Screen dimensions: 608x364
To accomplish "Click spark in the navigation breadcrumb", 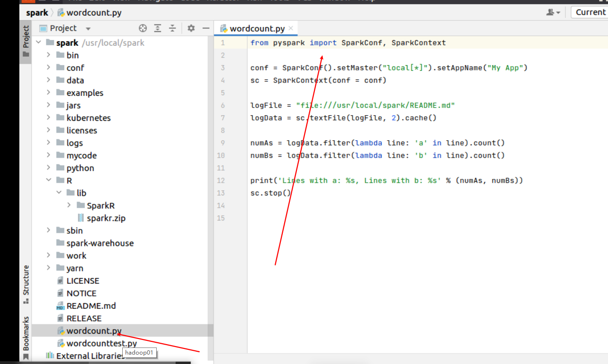I will tap(37, 13).
